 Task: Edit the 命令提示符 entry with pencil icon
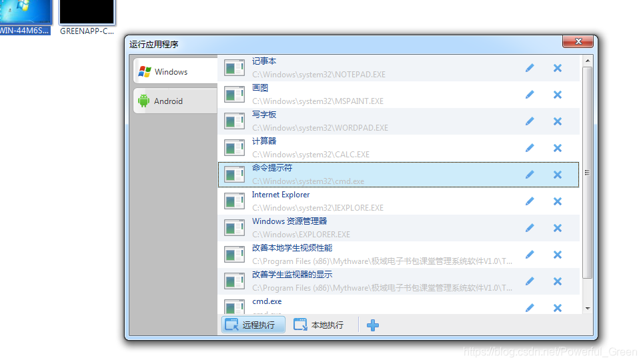pos(530,175)
